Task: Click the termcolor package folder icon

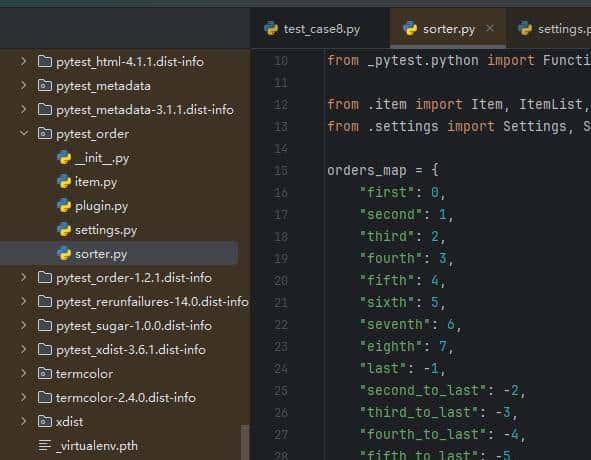Action: (45, 374)
